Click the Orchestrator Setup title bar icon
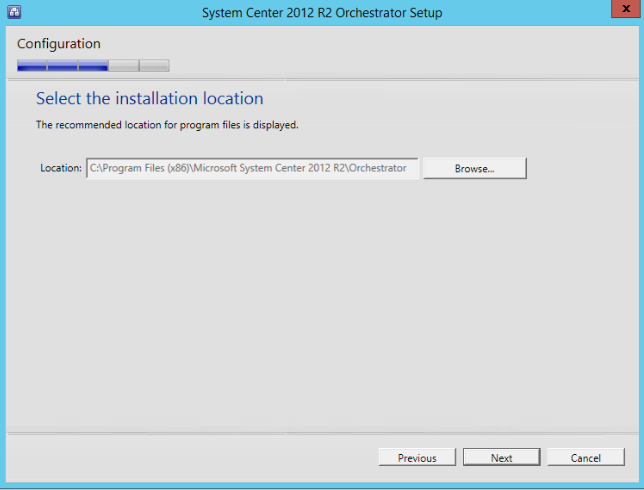 pyautogui.click(x=11, y=12)
